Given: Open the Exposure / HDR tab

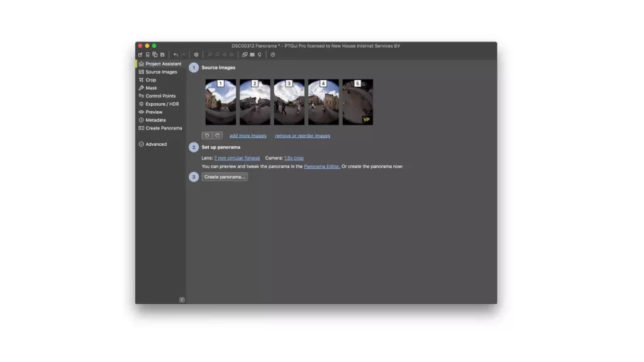Looking at the screenshot, I should click(159, 104).
